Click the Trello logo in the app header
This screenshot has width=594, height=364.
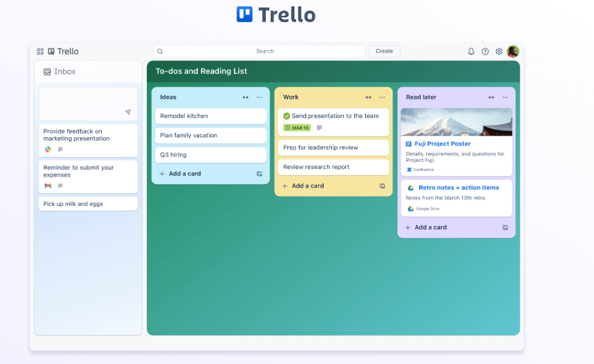click(63, 51)
